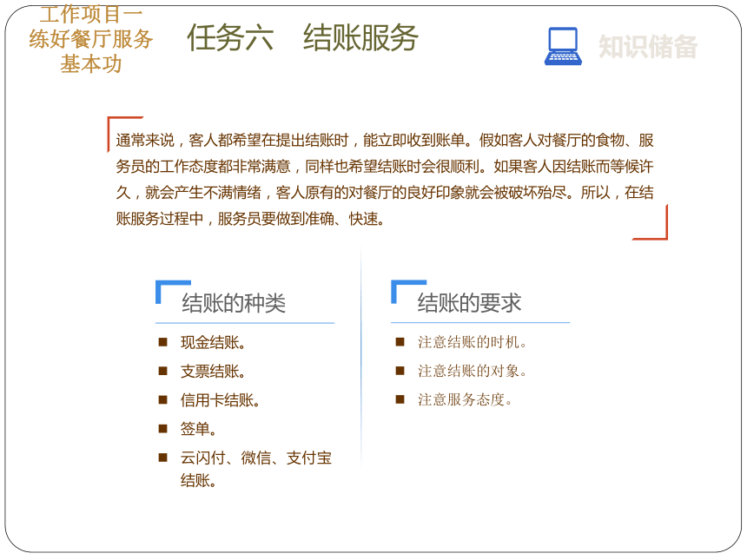Click '注意服务态度。' bullet text

(x=465, y=399)
